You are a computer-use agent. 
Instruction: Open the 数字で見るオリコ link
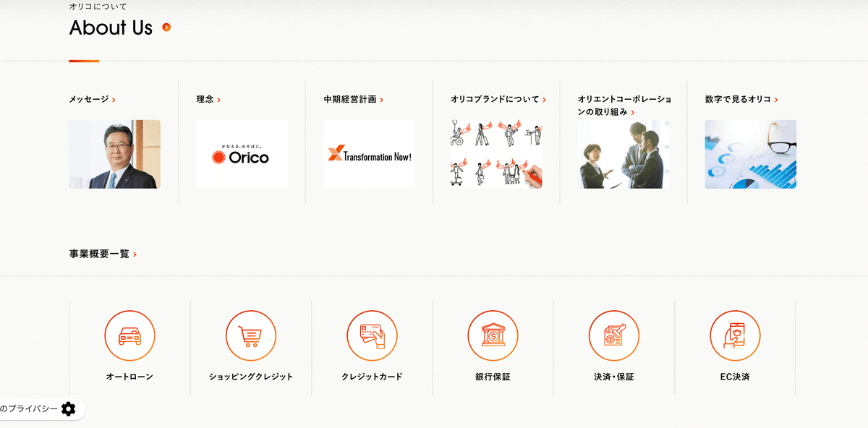(741, 99)
